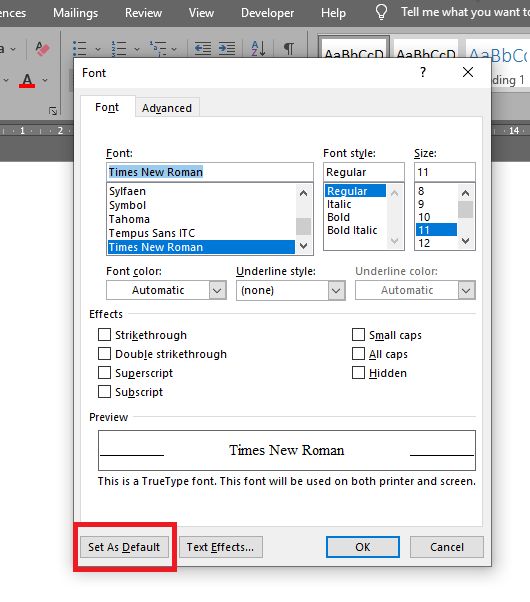Enable the Strikethrough checkbox
Screen dimensions: 530x602
click(x=104, y=334)
